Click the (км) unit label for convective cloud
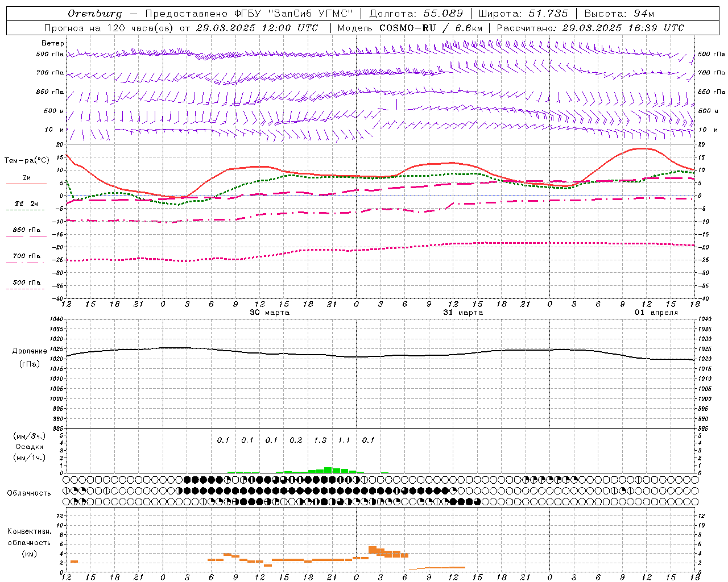Screen dimensions: 728x582 point(29,554)
